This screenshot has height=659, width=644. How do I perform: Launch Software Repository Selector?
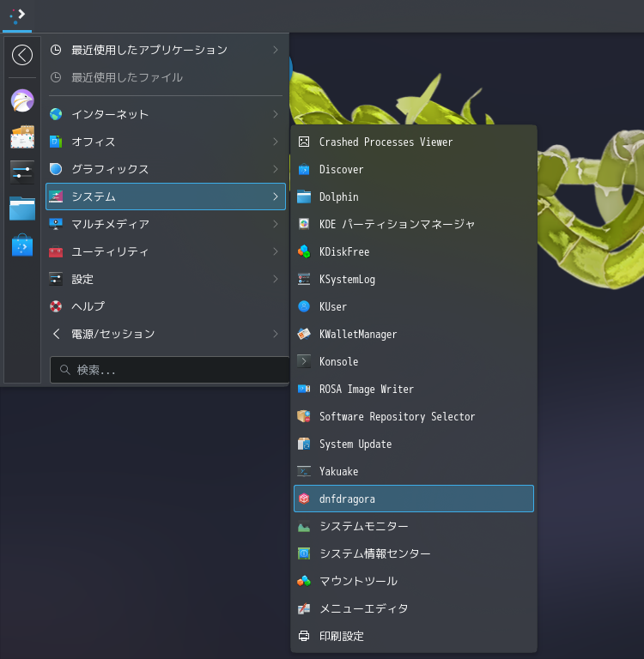414,416
